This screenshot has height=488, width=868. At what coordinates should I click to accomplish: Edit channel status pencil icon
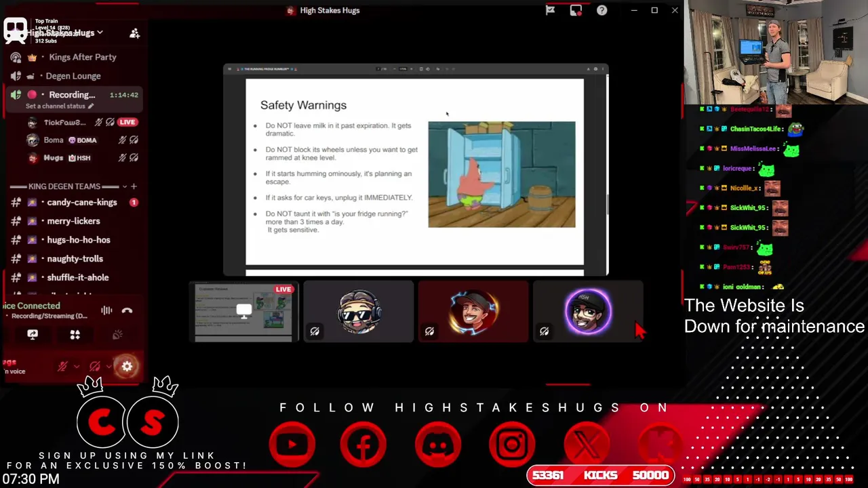pyautogui.click(x=91, y=106)
